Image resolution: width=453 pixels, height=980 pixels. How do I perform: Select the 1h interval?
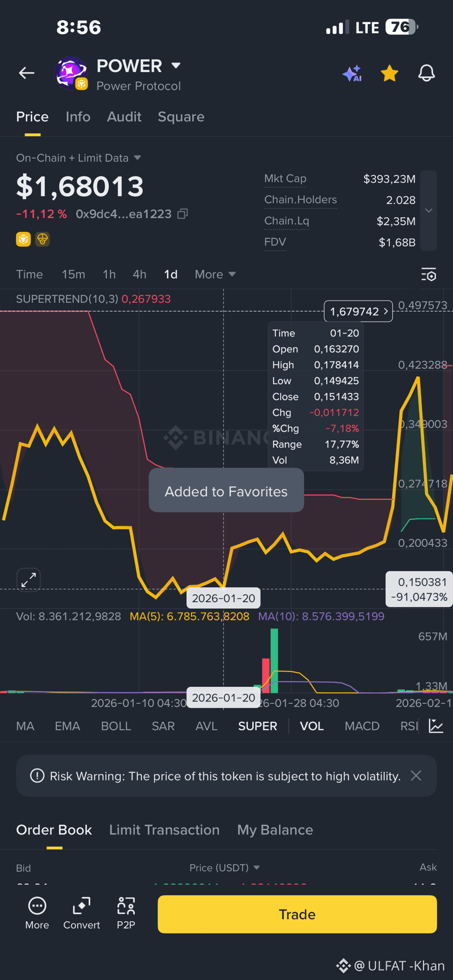109,275
